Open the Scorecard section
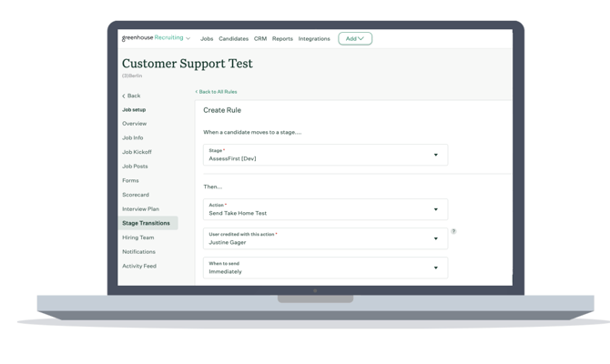 [136, 195]
